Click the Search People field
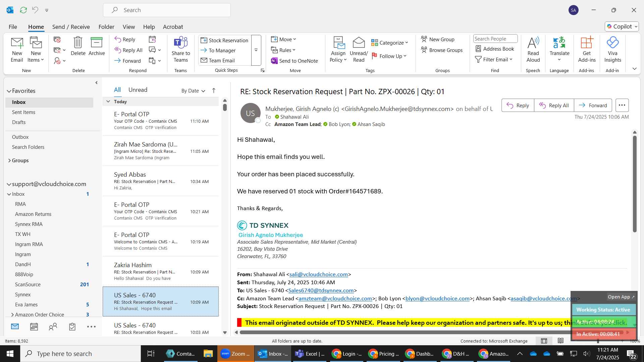 point(495,39)
